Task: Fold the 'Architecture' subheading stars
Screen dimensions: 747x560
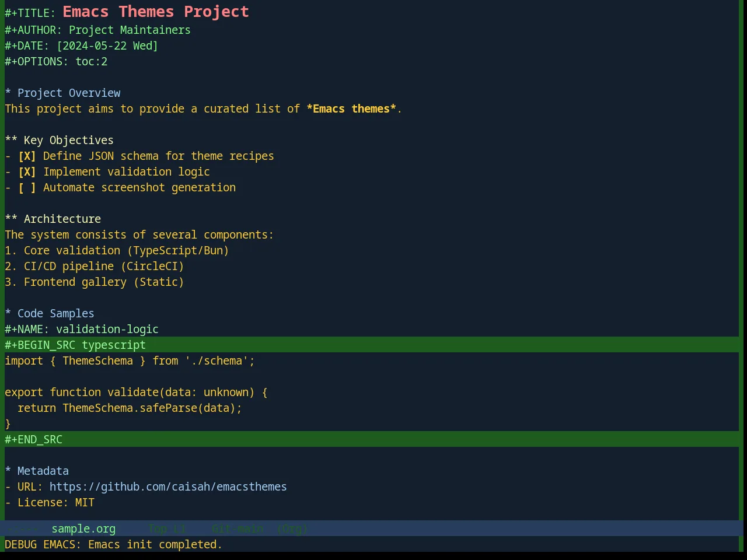Action: click(11, 219)
